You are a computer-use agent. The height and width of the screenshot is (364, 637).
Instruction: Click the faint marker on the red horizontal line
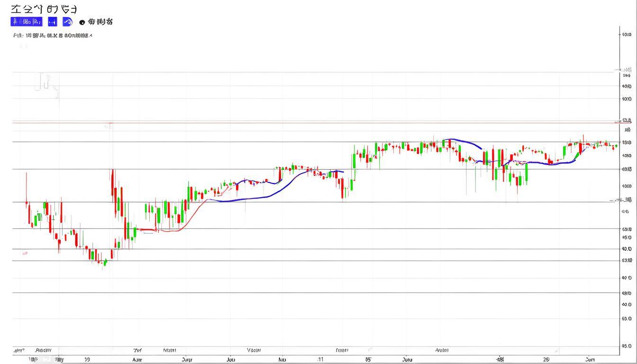coord(108,126)
